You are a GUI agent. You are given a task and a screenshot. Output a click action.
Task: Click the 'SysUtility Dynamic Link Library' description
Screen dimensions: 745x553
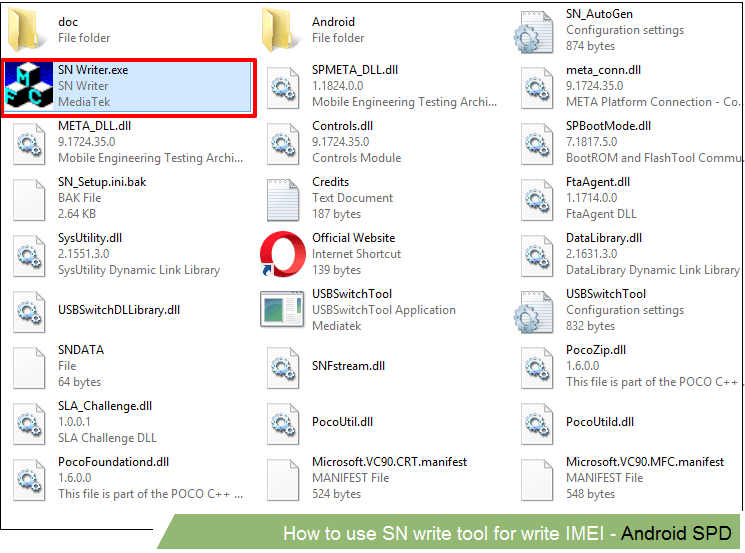click(139, 270)
